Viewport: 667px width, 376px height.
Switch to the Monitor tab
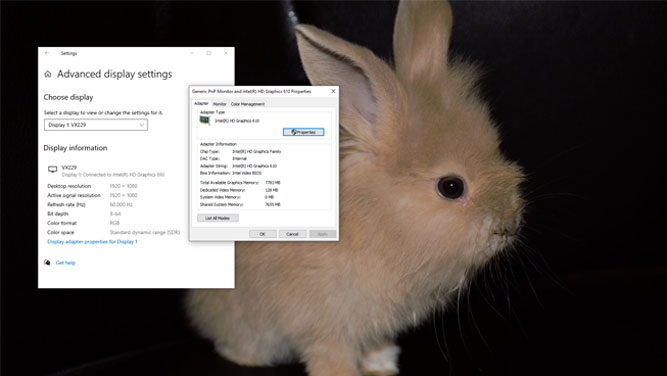tap(219, 104)
